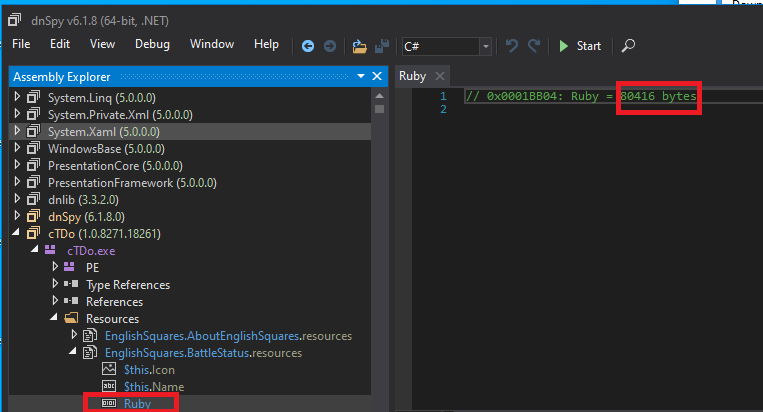Click Assembly Explorer scrollbar thumb
The height and width of the screenshot is (412, 763).
coord(380,109)
